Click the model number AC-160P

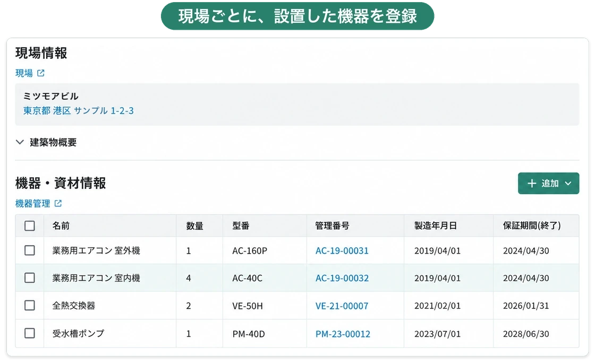pyautogui.click(x=250, y=251)
